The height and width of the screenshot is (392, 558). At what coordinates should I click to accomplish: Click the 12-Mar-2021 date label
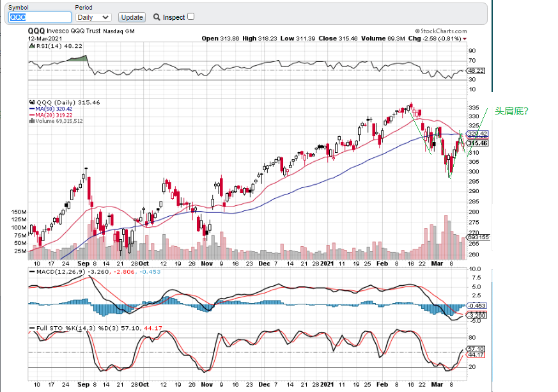(45, 38)
